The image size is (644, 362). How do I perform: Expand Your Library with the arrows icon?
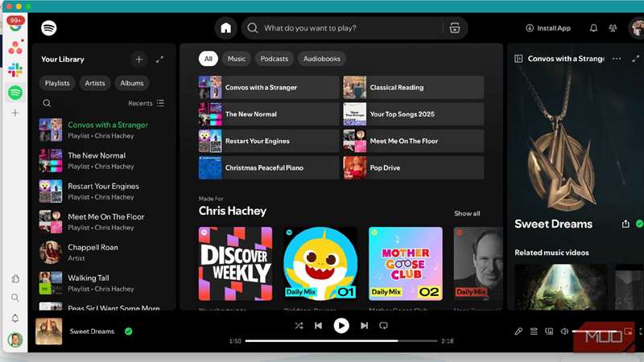[x=159, y=59]
